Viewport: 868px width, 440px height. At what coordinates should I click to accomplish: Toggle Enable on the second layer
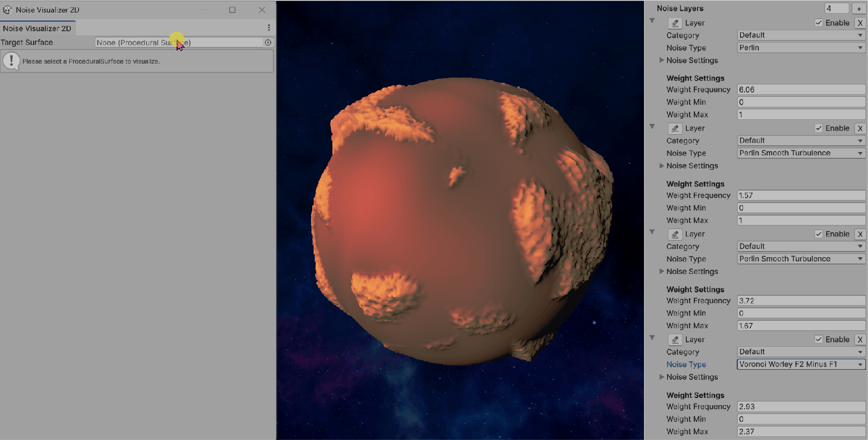pyautogui.click(x=819, y=128)
